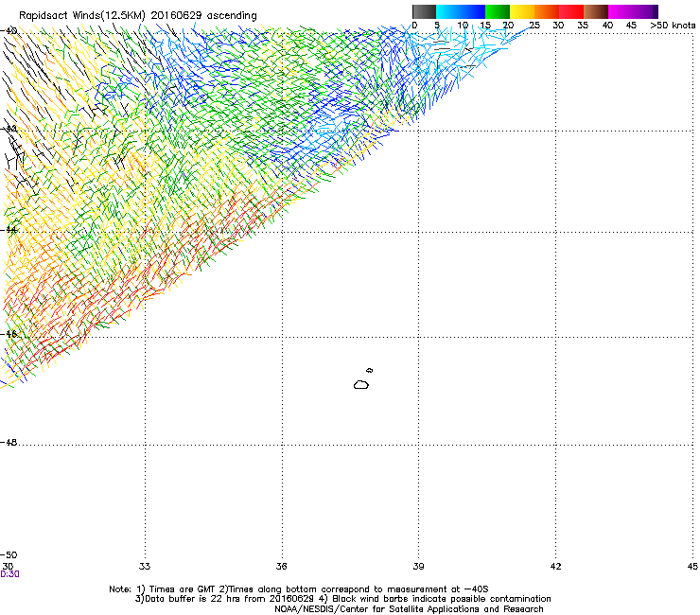Click the '42' longitude axis label
The image size is (700, 615).
click(x=555, y=567)
